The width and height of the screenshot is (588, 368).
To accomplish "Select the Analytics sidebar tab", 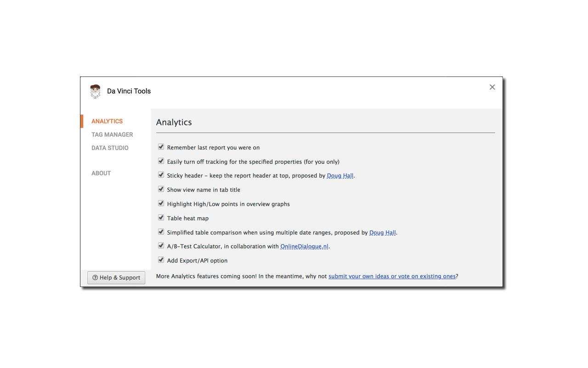I will click(x=107, y=121).
